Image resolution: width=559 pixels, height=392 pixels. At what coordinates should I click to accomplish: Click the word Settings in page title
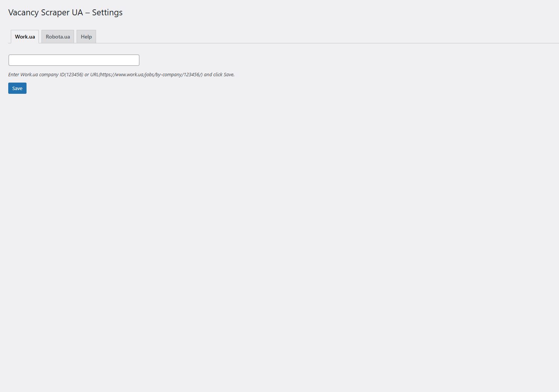tap(107, 12)
